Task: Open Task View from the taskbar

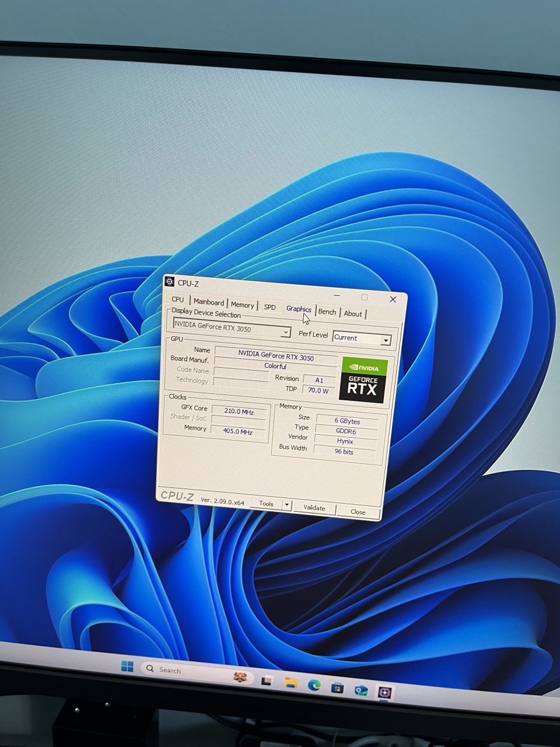Action: (x=267, y=680)
